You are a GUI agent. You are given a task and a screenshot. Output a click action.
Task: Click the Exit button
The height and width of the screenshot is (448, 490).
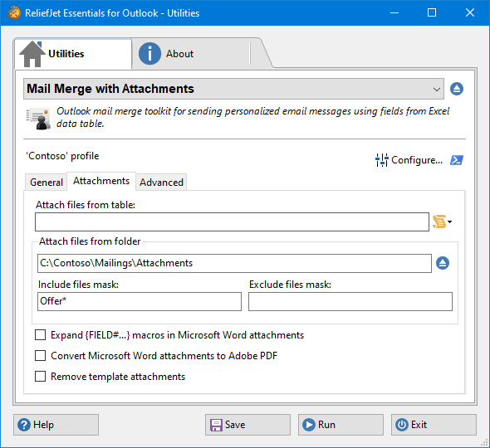pos(434,425)
